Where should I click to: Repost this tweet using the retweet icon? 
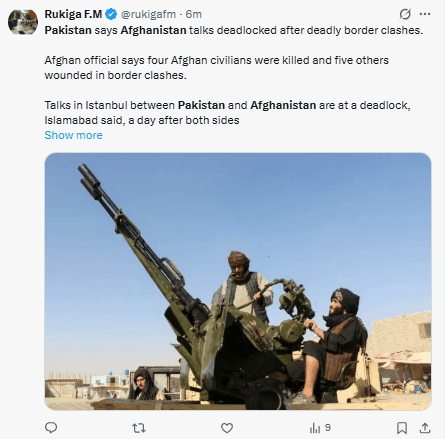tap(139, 428)
